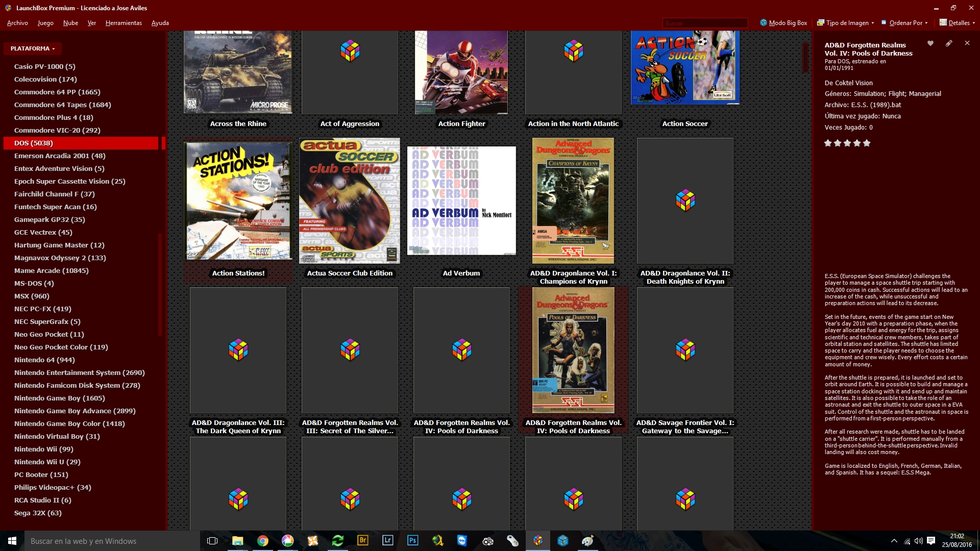Select Commodore 64 Tapes platform

tap(63, 105)
